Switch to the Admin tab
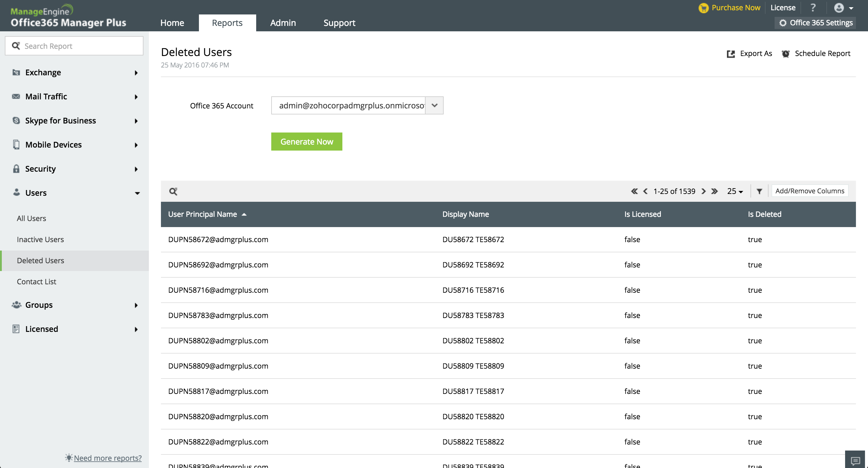 283,23
